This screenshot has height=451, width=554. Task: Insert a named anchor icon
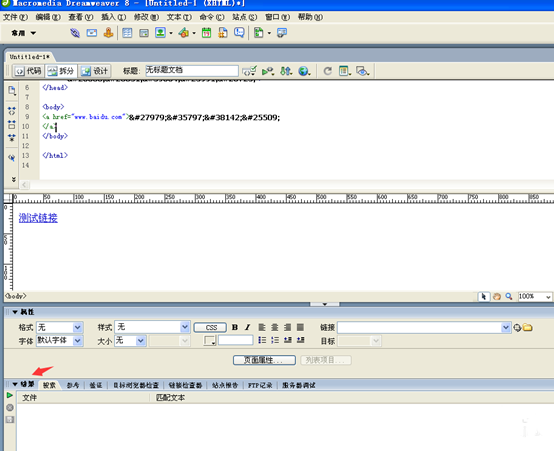pos(108,33)
